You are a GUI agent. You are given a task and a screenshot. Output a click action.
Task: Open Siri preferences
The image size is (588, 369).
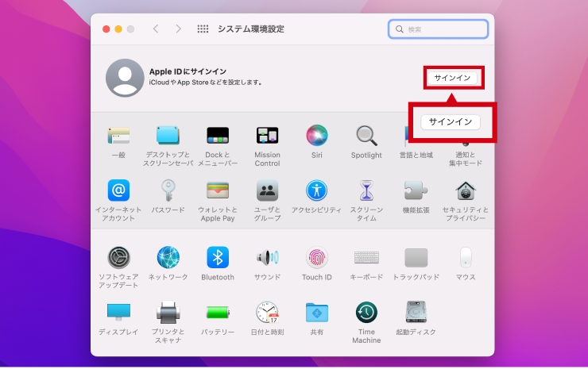pos(317,136)
